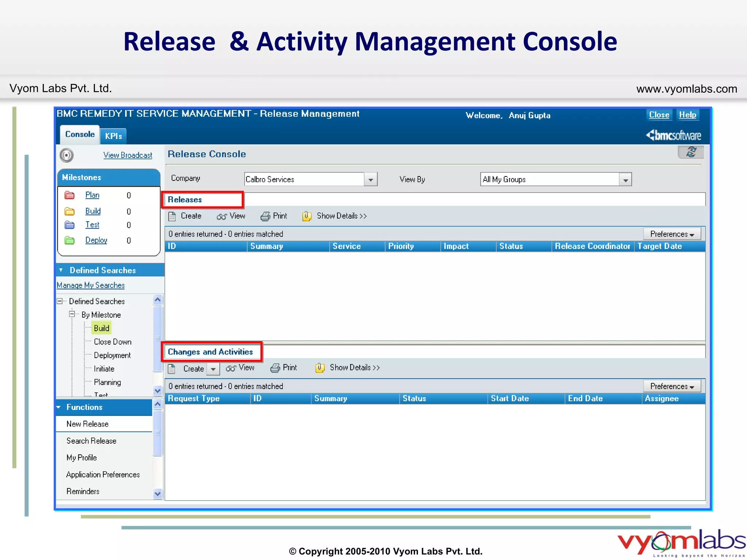Click the Plan milestone link

coord(92,195)
